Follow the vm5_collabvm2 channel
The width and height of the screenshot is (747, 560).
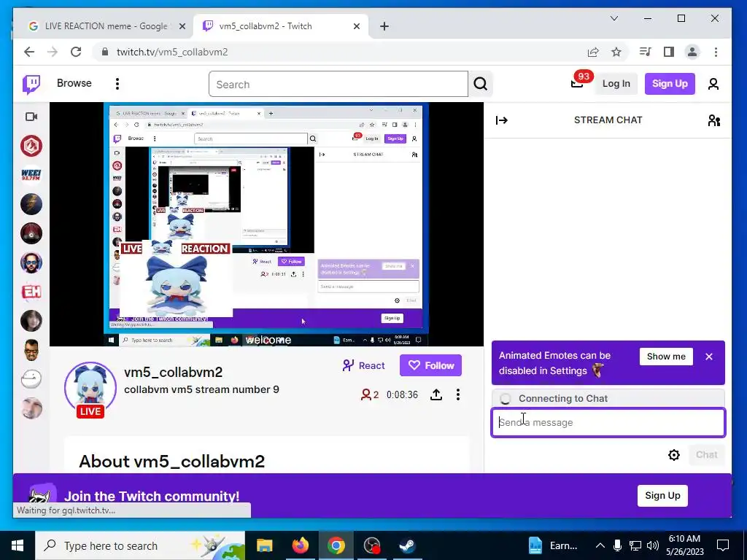430,366
